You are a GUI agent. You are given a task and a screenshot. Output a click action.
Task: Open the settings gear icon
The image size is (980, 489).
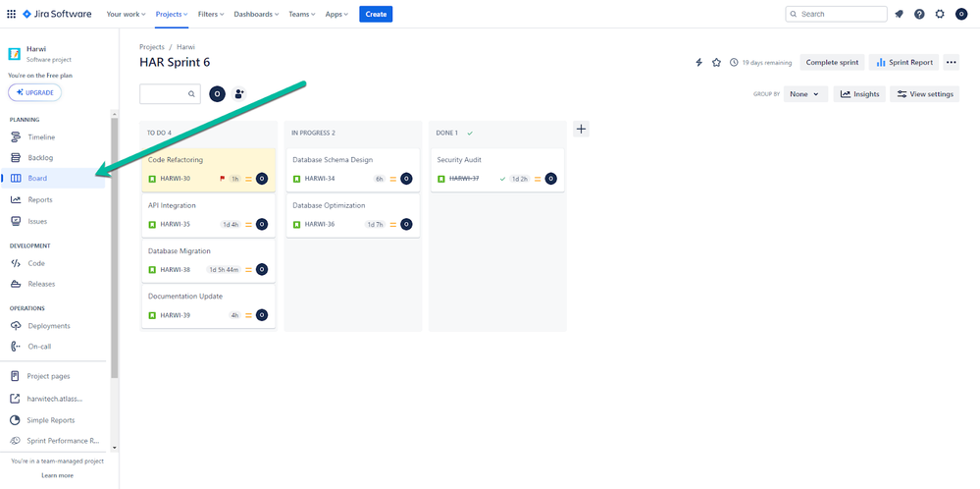pos(940,14)
